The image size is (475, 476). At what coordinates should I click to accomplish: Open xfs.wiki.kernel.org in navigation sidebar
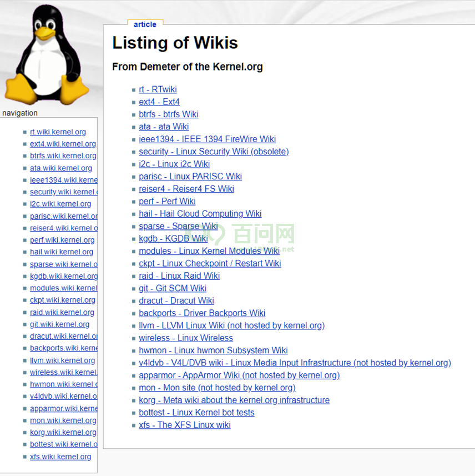click(60, 457)
